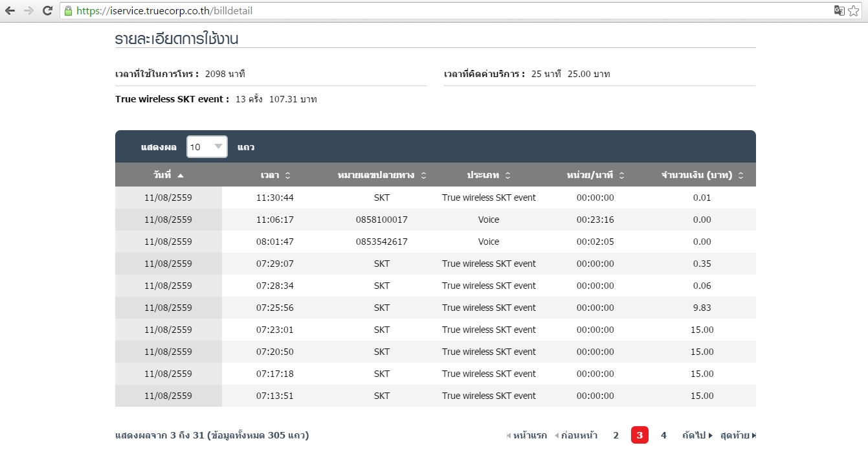Sort by the วันที่ column header
Screen dimensions: 868x454
(x=168, y=175)
